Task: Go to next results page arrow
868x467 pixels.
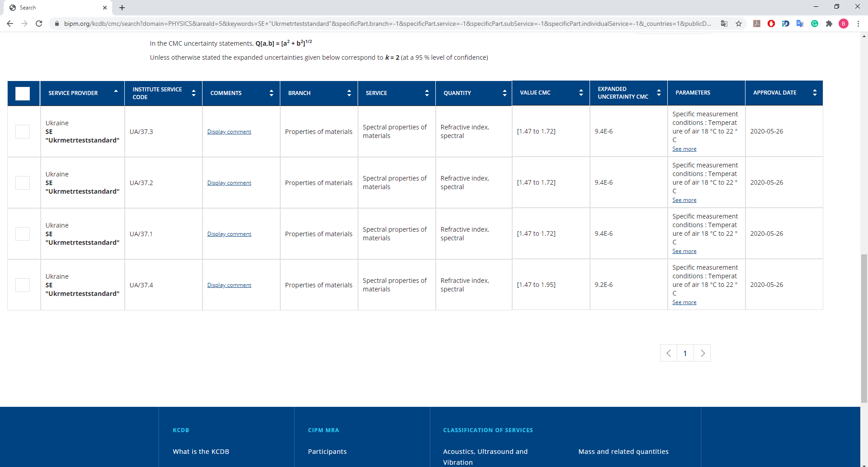Action: point(702,353)
